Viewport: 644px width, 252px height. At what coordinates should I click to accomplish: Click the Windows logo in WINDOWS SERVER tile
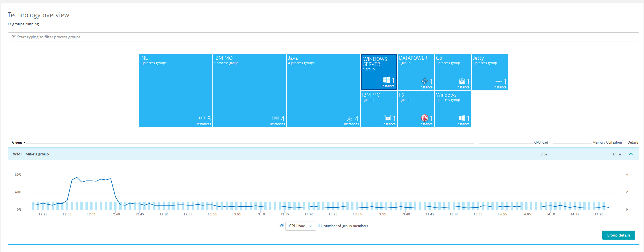click(387, 80)
